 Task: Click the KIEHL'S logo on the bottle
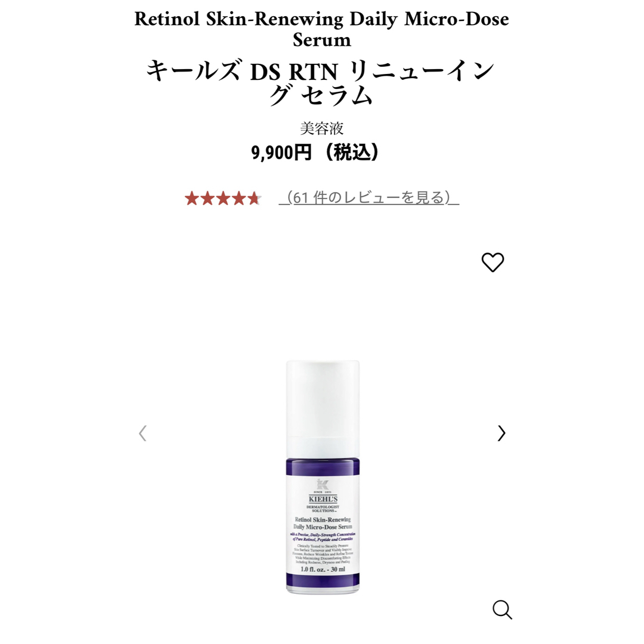coord(323,499)
